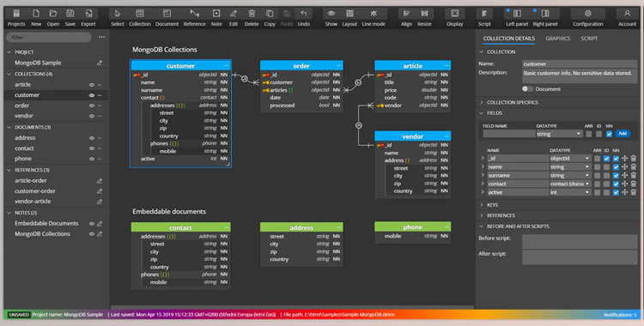Click the Copy toolbar icon

[x=270, y=18]
